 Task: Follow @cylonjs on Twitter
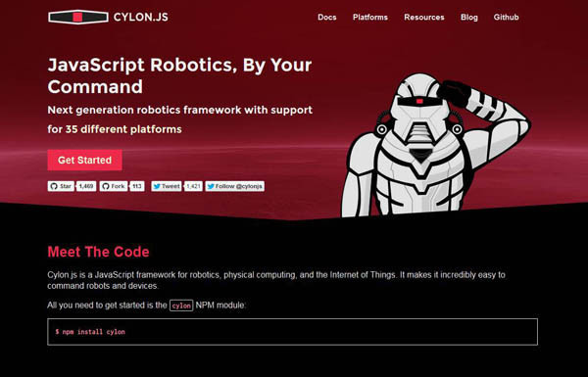point(235,186)
